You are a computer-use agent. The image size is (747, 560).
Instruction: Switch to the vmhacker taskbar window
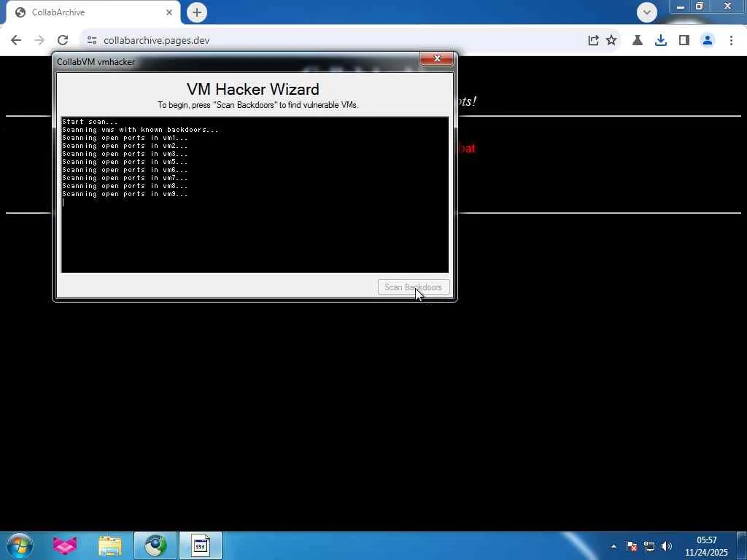201,545
